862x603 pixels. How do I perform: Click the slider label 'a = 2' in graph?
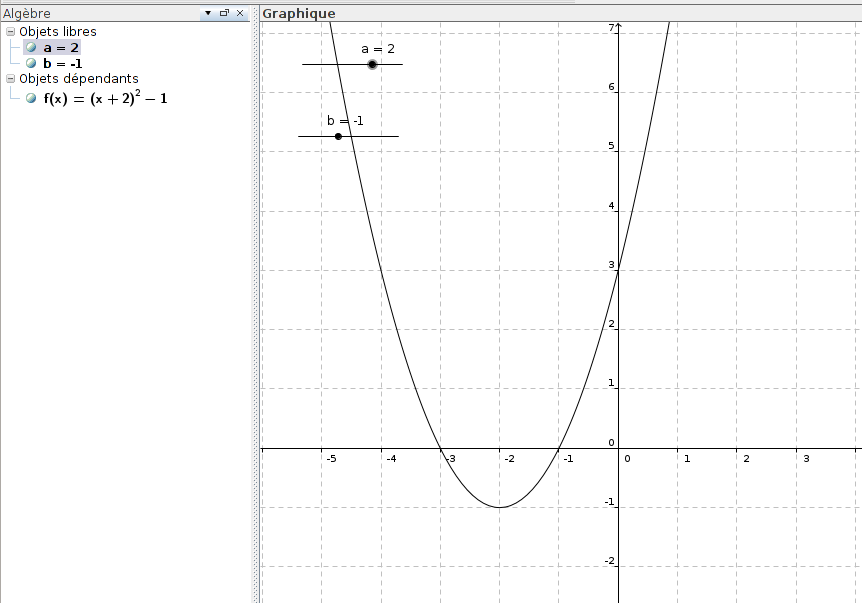pyautogui.click(x=378, y=48)
